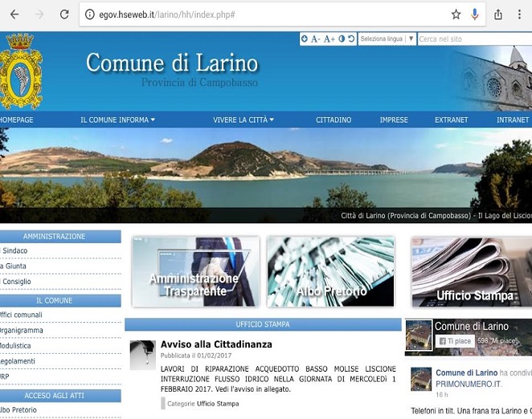
Task: Reload the page with the refresh icon
Action: click(64, 14)
